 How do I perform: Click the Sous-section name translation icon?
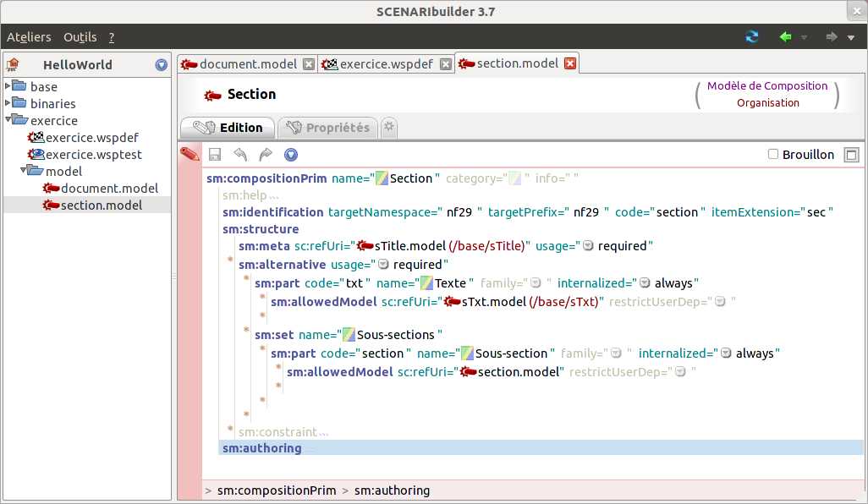(467, 353)
